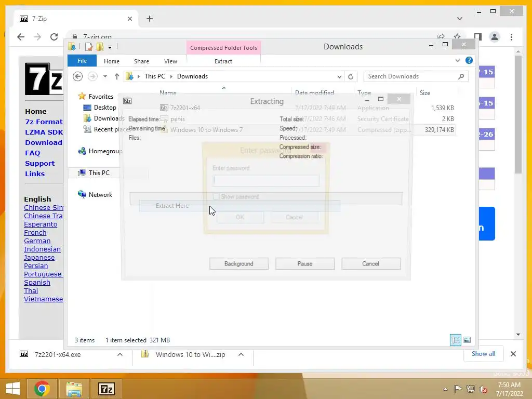Open 7-Zip from the taskbar
This screenshot has width=532, height=399.
pos(106,389)
